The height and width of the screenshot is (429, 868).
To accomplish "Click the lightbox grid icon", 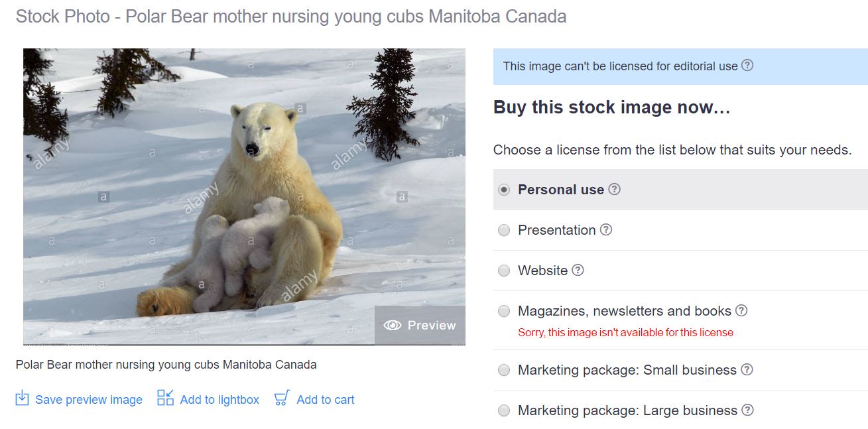I will 165,398.
